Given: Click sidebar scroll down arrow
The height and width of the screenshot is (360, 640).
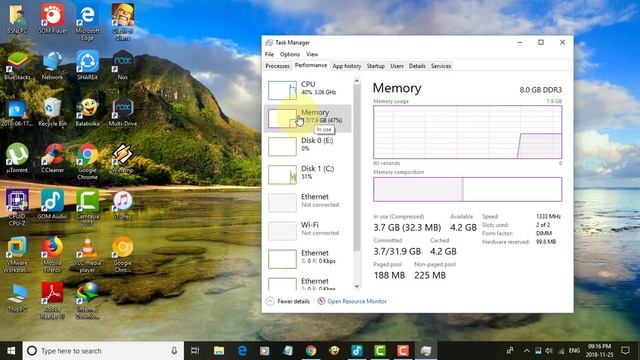Looking at the screenshot, I should 357,286.
